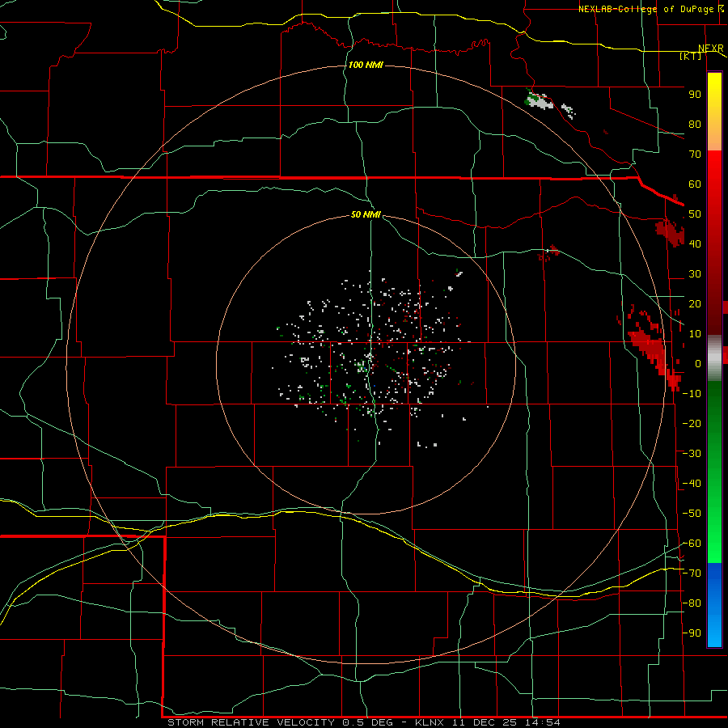Click the positive 80 kt scale value
728x728 pixels.
[695, 125]
